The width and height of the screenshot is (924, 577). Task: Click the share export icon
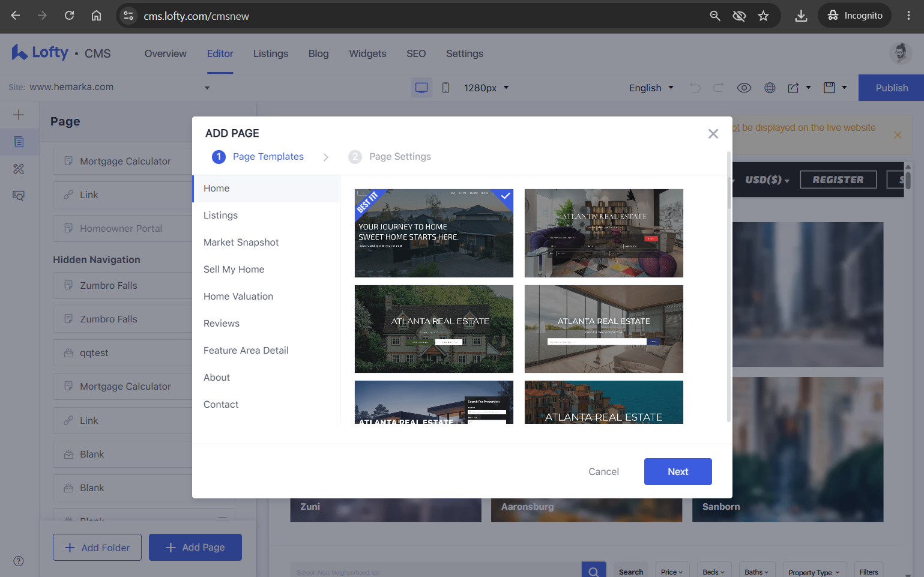point(794,88)
